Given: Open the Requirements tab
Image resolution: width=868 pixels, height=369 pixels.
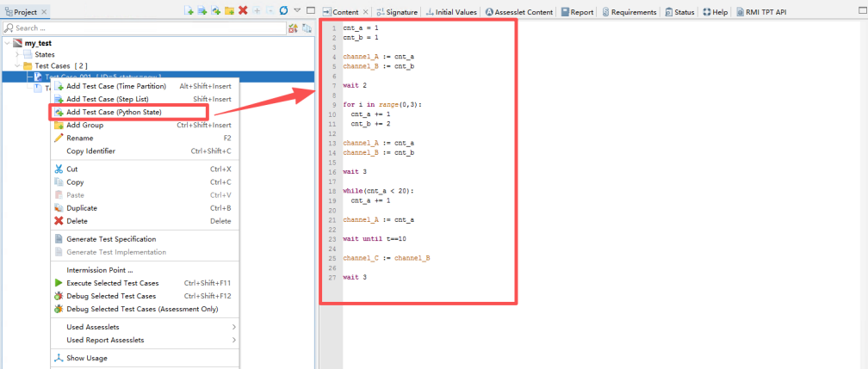Looking at the screenshot, I should tap(629, 12).
